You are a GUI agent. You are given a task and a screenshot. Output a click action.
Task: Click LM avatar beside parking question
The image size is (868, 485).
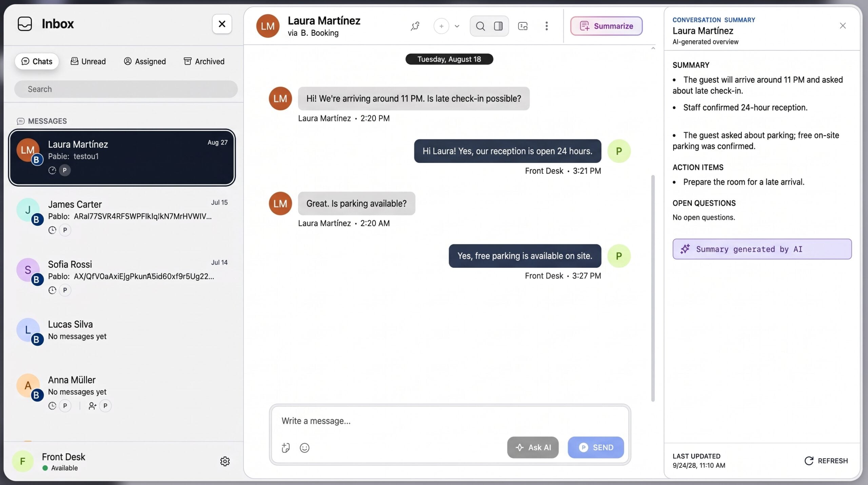click(x=280, y=204)
